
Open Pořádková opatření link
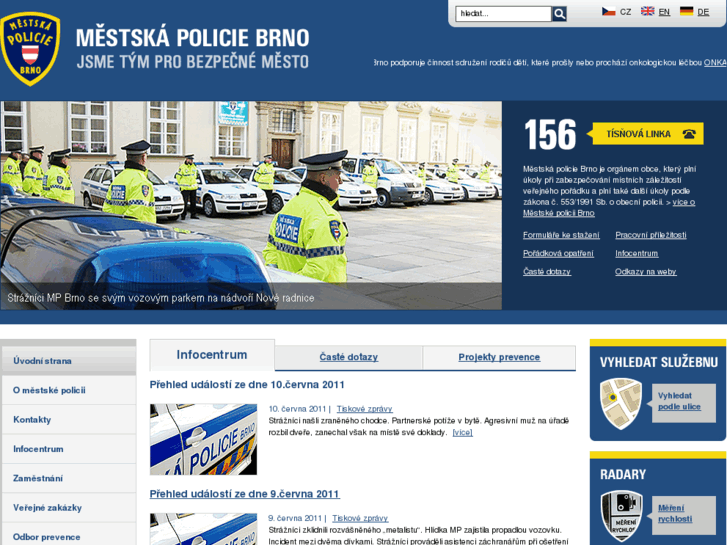558,253
